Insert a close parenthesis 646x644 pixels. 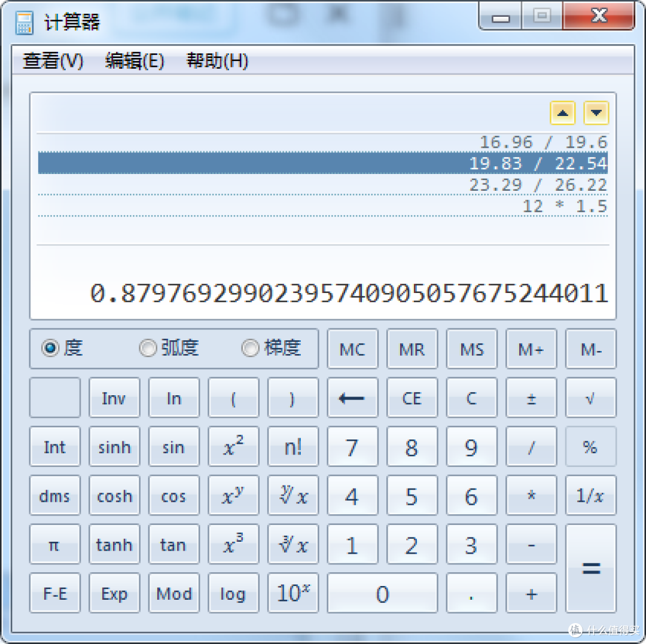[293, 398]
